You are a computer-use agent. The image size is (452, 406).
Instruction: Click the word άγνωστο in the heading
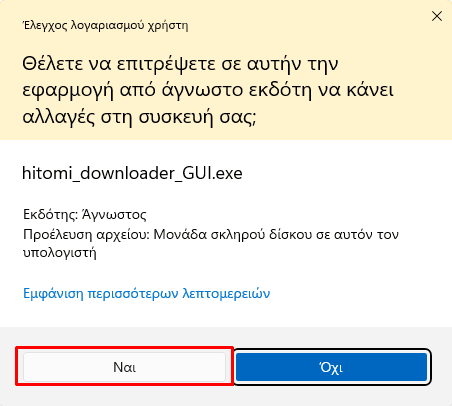pos(203,91)
